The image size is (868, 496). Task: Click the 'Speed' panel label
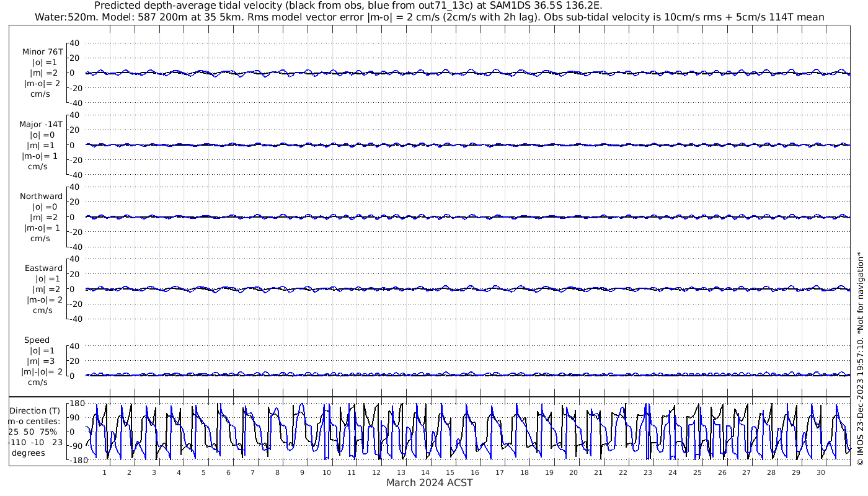37,340
